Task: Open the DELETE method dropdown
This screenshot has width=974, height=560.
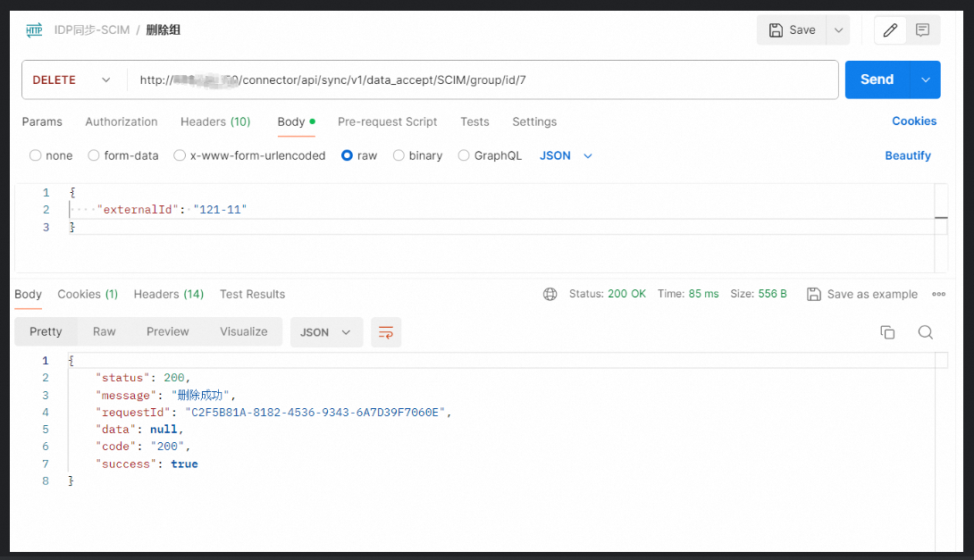Action: (x=73, y=79)
